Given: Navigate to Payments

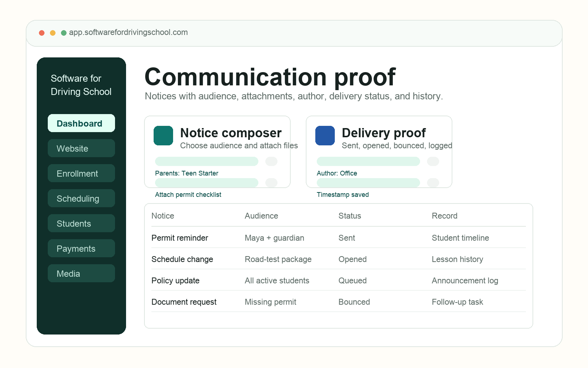Looking at the screenshot, I should (x=81, y=248).
